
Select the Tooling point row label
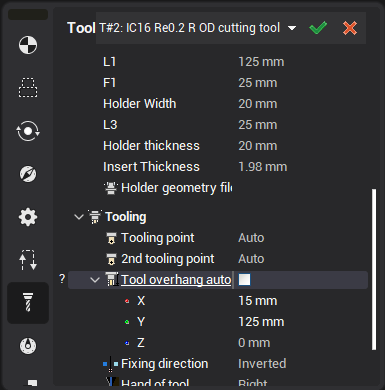(158, 238)
